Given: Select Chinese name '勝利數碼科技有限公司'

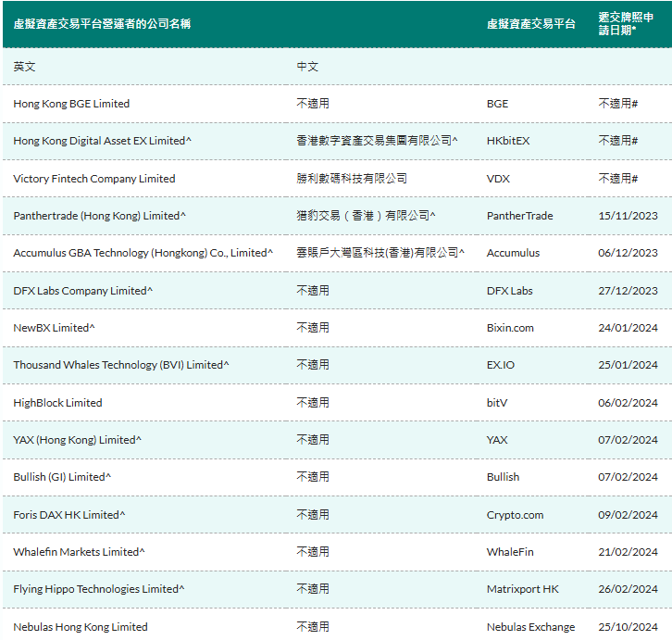Looking at the screenshot, I should click(352, 179).
